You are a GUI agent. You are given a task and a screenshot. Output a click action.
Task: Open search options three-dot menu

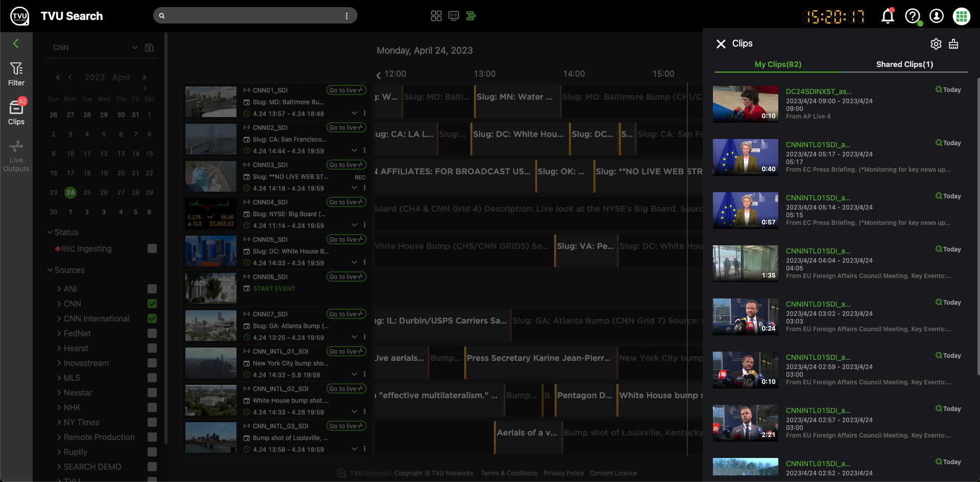pos(347,16)
